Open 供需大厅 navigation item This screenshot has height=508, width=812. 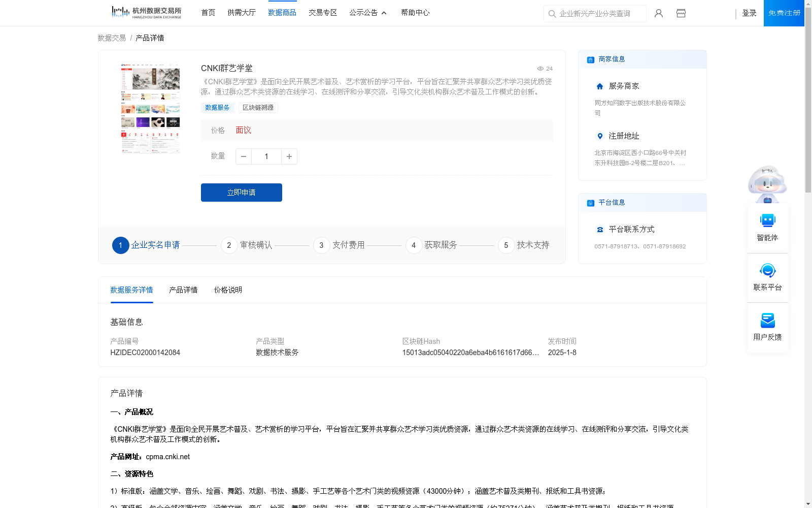coord(242,13)
